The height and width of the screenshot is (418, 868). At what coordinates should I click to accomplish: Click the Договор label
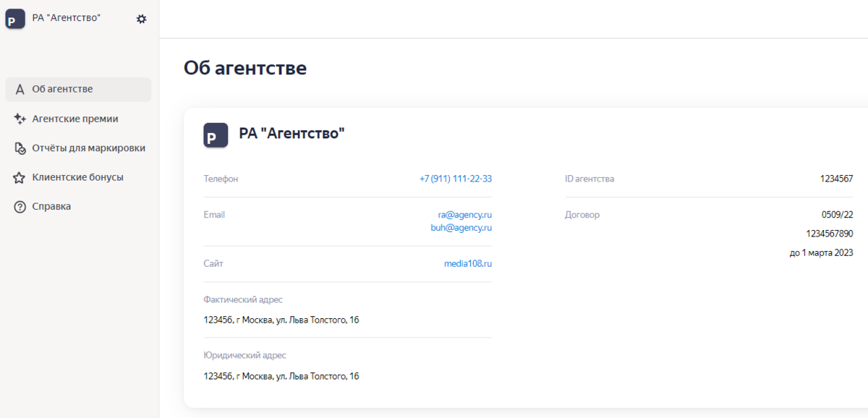(x=582, y=215)
